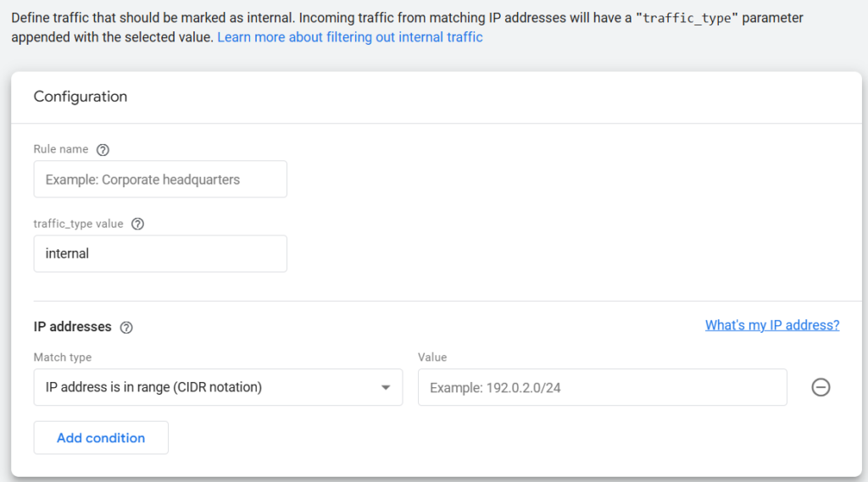868x482 pixels.
Task: Open the Match type dropdown
Action: (x=218, y=387)
